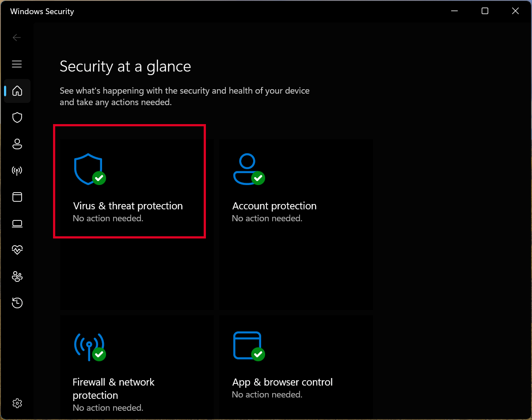Click the back arrow at top left
The height and width of the screenshot is (420, 532).
coord(17,38)
